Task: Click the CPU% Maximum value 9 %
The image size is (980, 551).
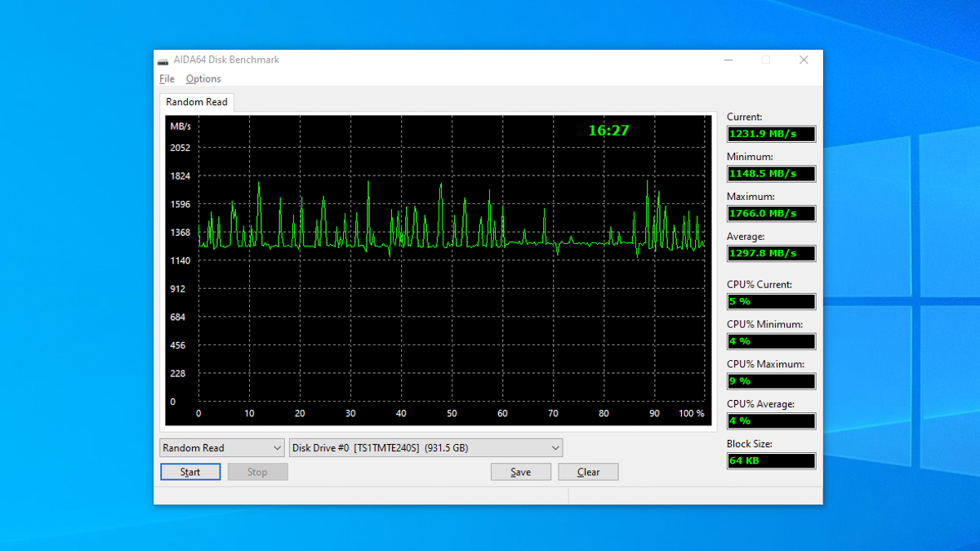Action: coord(772,381)
